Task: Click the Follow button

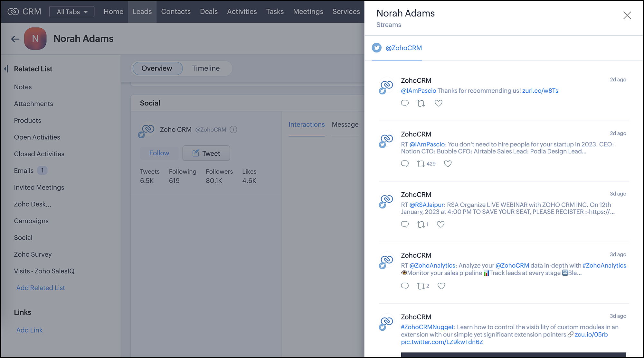Action: point(159,153)
